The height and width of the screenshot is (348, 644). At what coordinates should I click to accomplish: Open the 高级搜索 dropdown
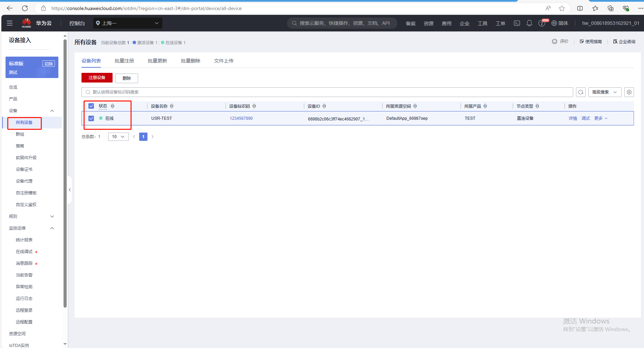[x=604, y=92]
